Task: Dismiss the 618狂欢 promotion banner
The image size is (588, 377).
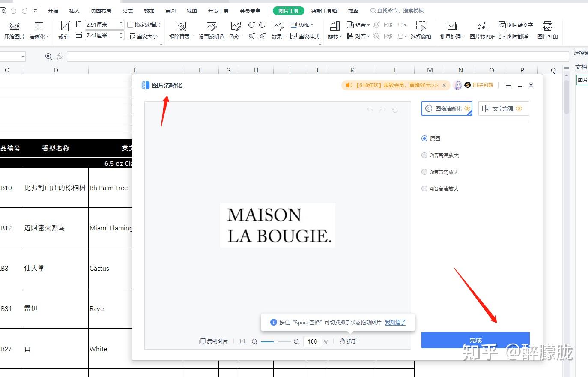Action: [x=444, y=85]
